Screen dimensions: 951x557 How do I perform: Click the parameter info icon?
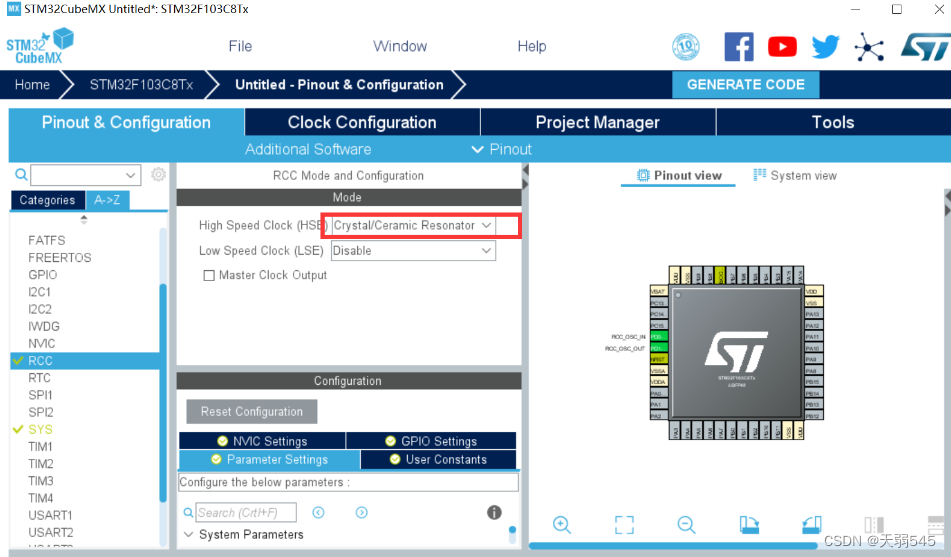tap(494, 513)
